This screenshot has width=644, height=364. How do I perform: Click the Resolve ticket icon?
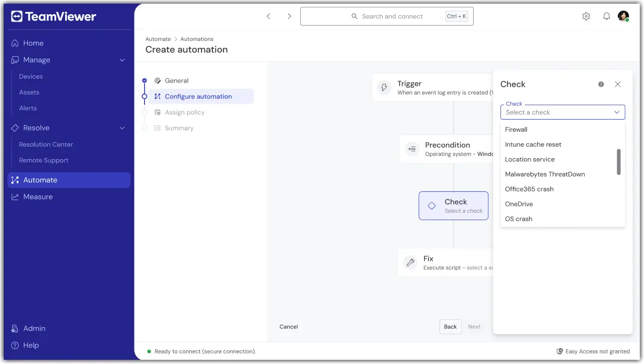coord(15,128)
